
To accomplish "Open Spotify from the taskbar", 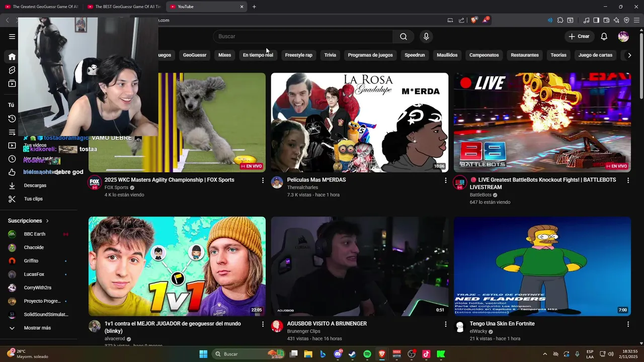I will point(367,354).
